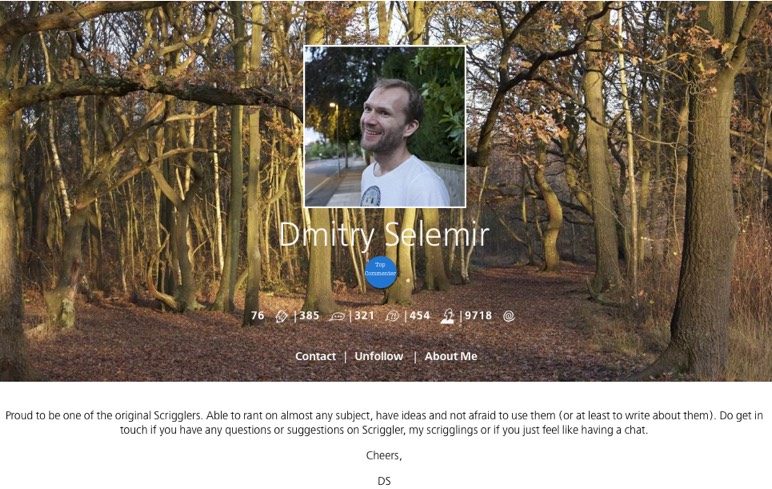Click the Cheers sign-off line
Image resolution: width=772 pixels, height=489 pixels.
[x=384, y=456]
